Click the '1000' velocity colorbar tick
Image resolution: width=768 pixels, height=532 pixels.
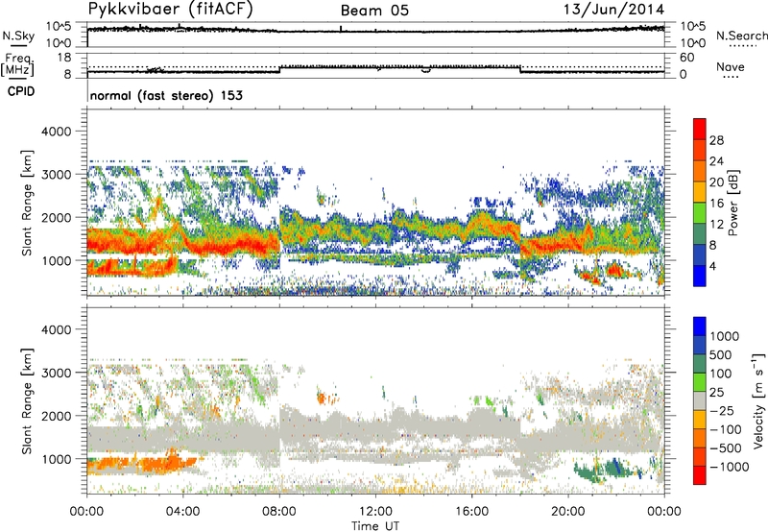724,336
